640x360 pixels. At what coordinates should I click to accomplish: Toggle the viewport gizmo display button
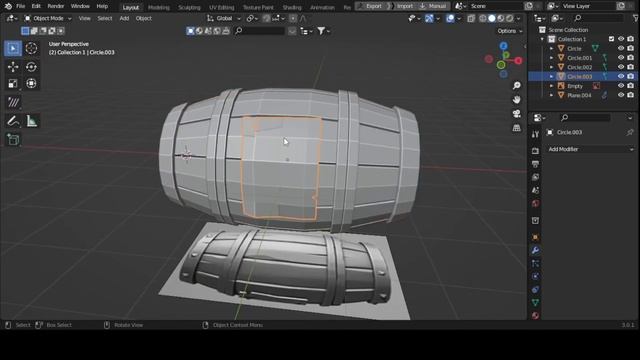pyautogui.click(x=429, y=18)
